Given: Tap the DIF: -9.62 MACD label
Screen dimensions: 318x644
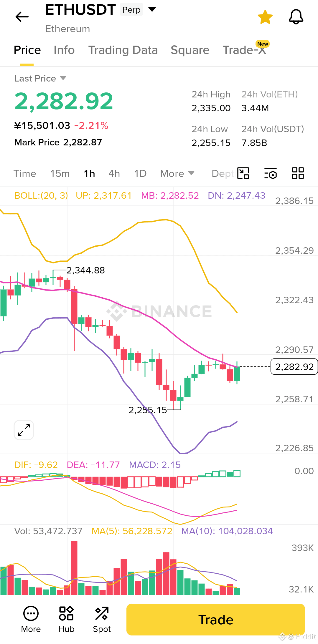Looking at the screenshot, I should click(36, 465).
